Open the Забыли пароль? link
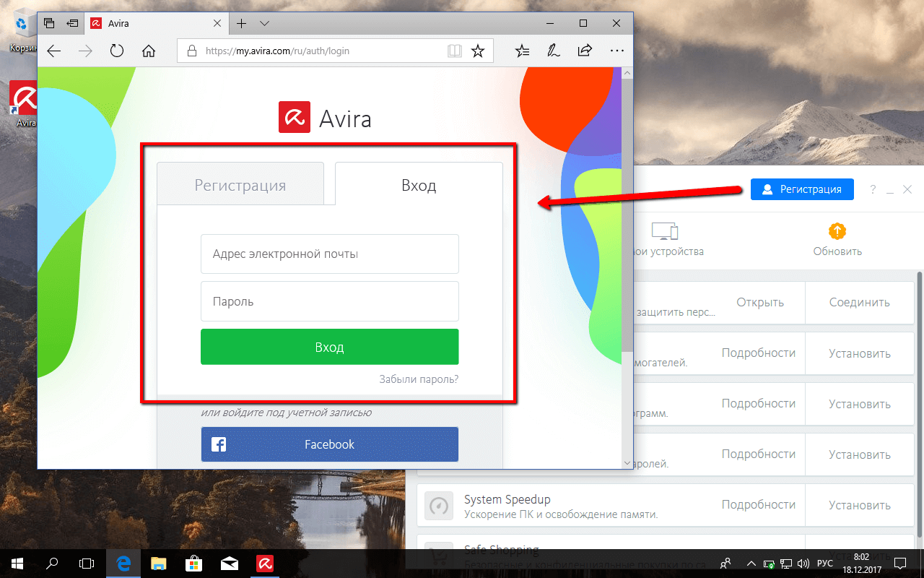This screenshot has width=924, height=578. [419, 379]
